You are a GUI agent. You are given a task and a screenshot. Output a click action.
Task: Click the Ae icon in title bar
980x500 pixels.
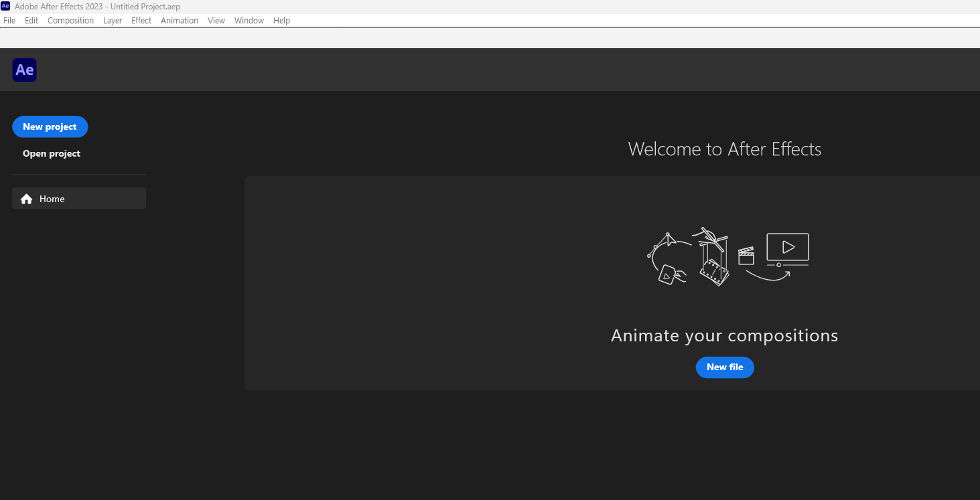[x=5, y=6]
